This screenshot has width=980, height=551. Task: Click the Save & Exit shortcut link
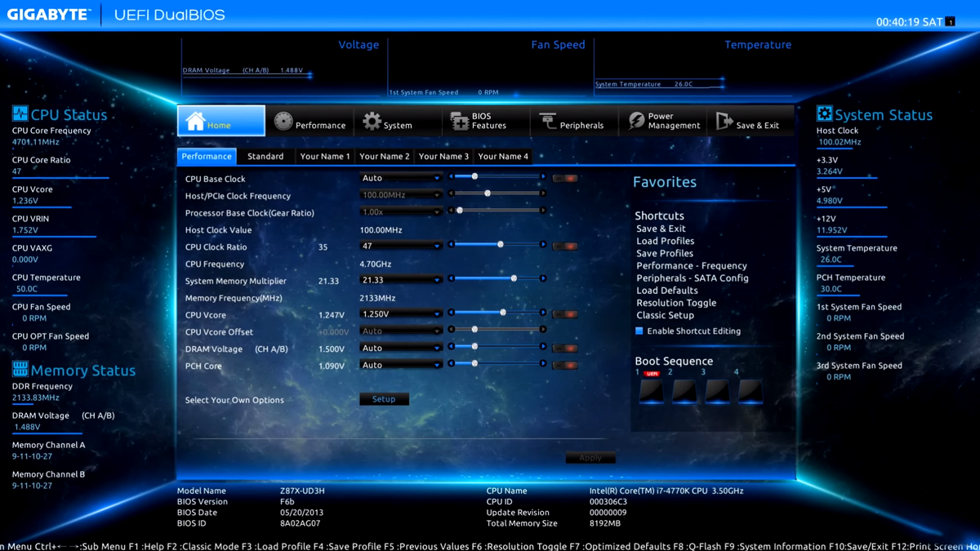(661, 229)
